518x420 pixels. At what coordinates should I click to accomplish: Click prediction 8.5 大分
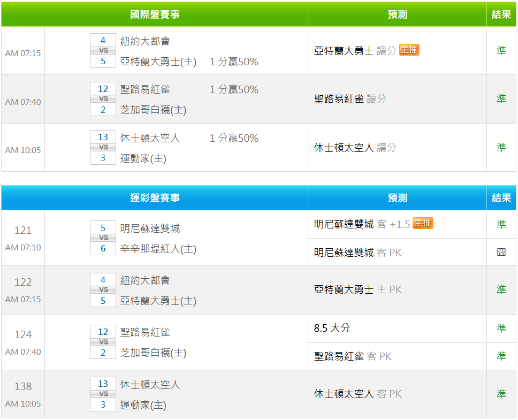pyautogui.click(x=332, y=328)
